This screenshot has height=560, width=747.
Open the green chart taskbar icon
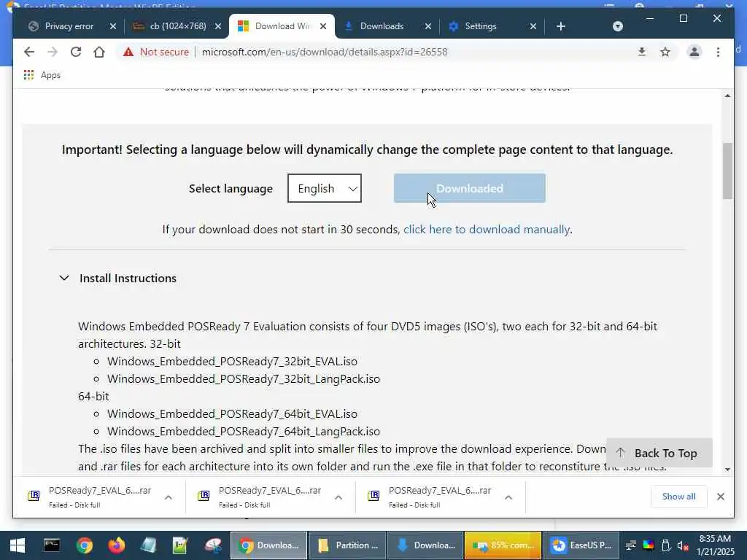click(180, 545)
